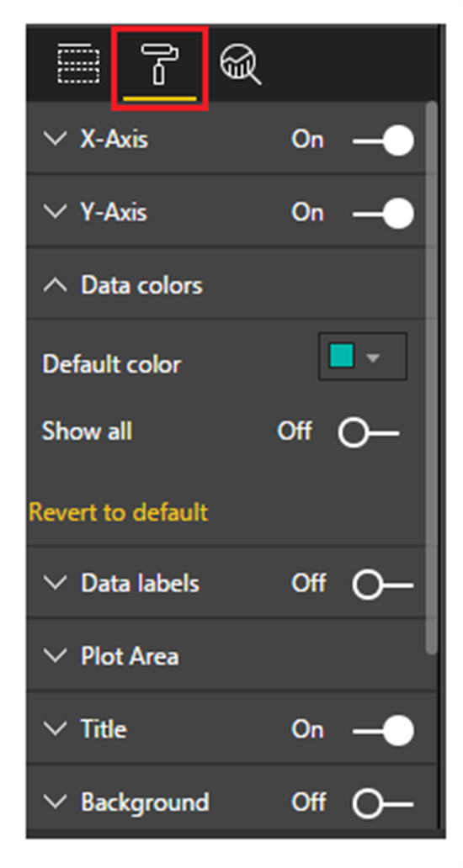Click the teal Default color swatch
This screenshot has width=463, height=868.
(x=342, y=356)
